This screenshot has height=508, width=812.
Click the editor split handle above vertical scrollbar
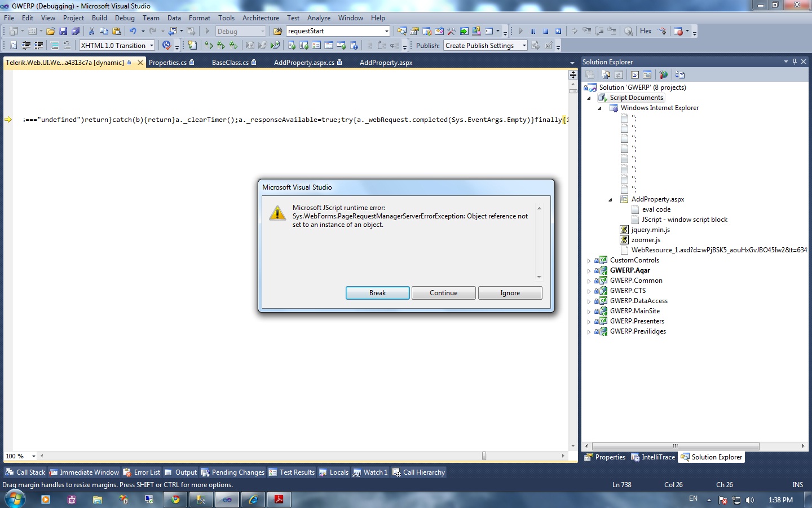[573, 75]
